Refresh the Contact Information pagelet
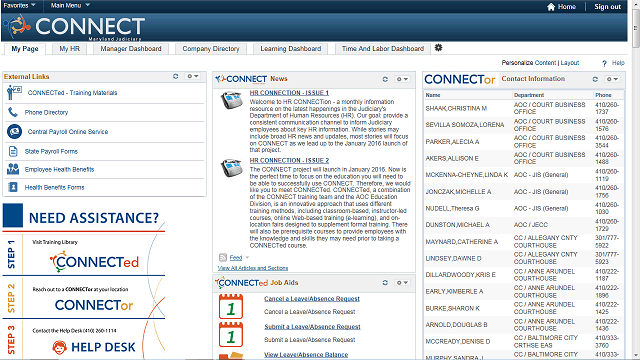 pos(595,79)
